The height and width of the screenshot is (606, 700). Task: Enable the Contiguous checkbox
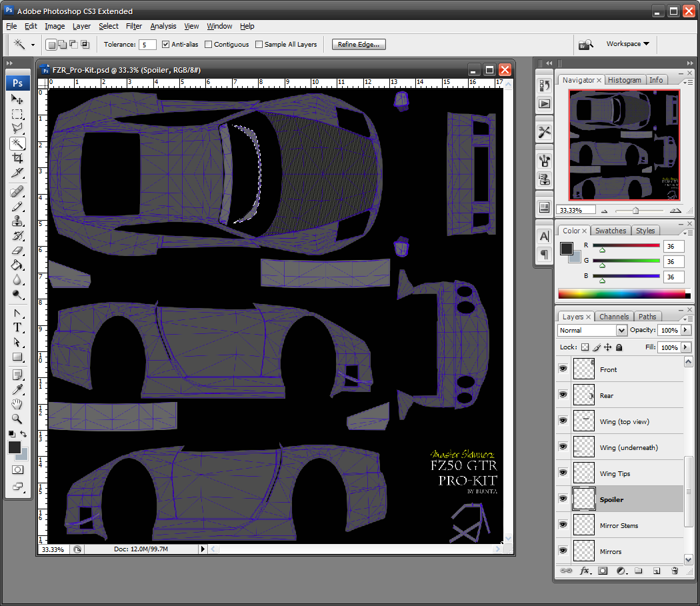(x=209, y=45)
